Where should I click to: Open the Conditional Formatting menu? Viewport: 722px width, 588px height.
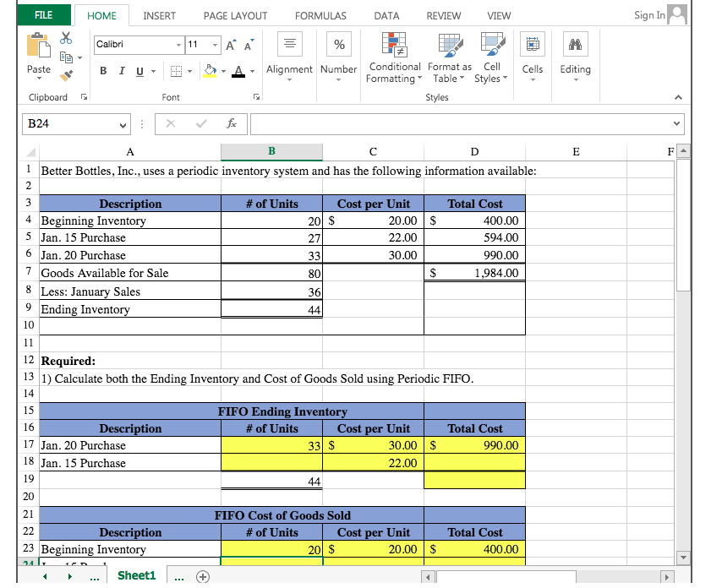pos(394,57)
